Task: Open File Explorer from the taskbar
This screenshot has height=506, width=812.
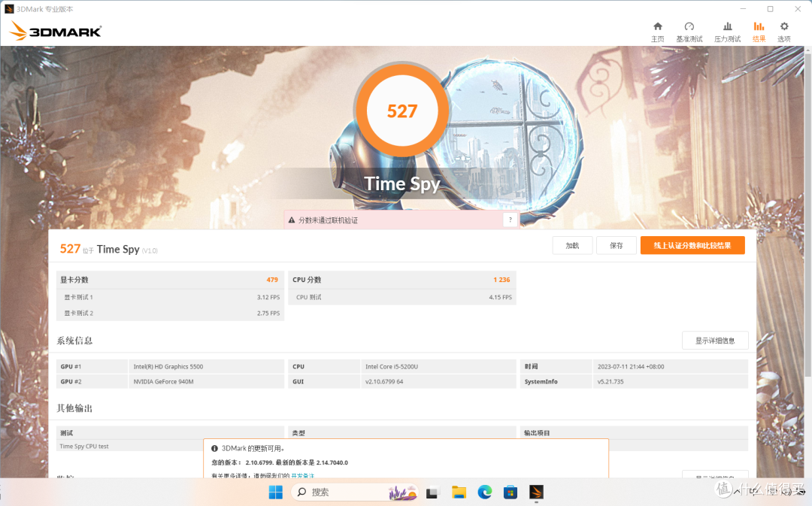Action: pyautogui.click(x=459, y=492)
